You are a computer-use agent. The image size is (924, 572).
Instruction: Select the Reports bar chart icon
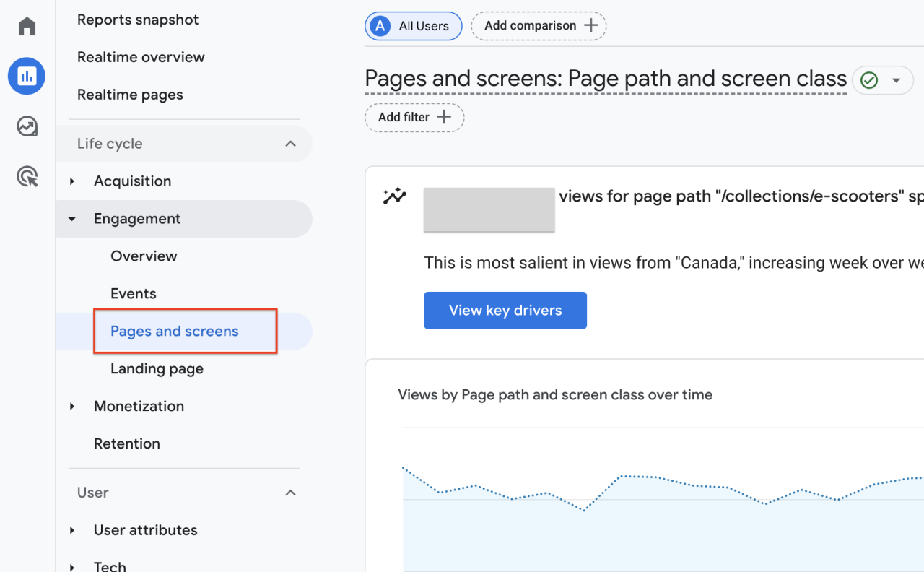[x=27, y=77]
